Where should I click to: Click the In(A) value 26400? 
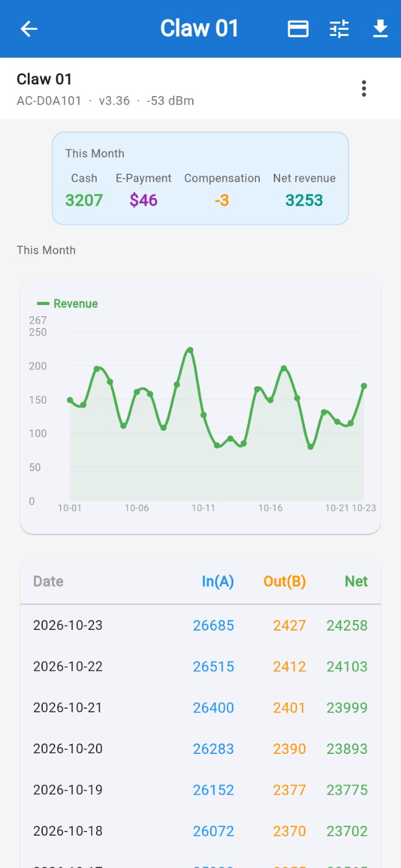tap(213, 707)
